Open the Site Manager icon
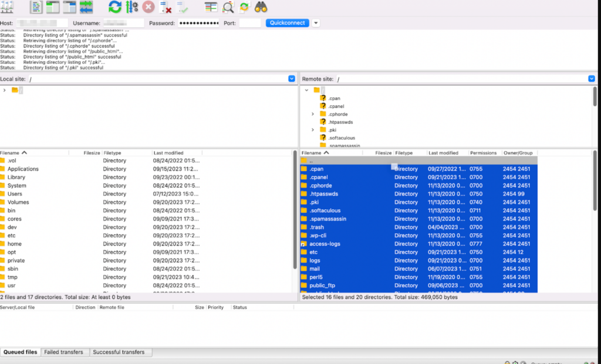The image size is (601, 364). point(8,8)
